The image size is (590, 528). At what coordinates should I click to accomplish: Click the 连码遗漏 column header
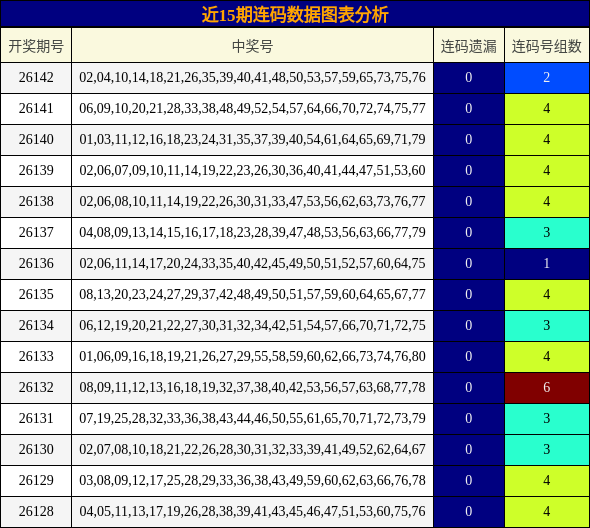click(x=468, y=46)
